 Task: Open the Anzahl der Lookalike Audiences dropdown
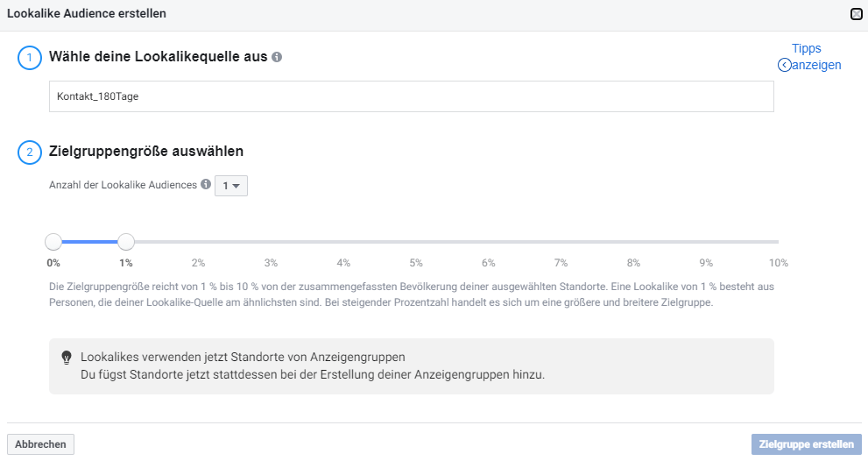click(231, 186)
